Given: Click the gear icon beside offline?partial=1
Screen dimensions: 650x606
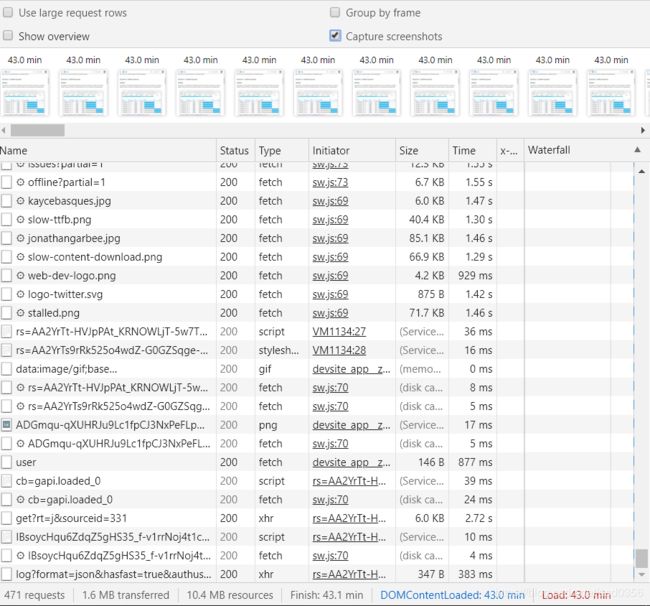Looking at the screenshot, I should tap(20, 182).
